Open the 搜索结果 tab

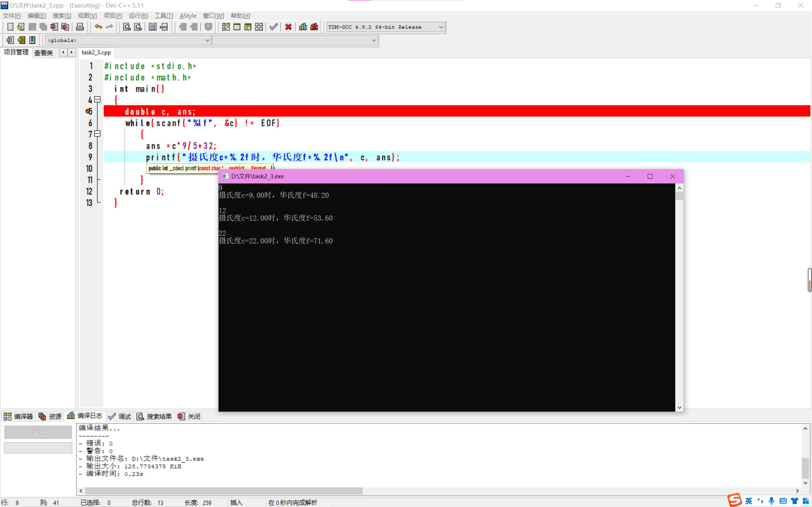click(x=154, y=416)
